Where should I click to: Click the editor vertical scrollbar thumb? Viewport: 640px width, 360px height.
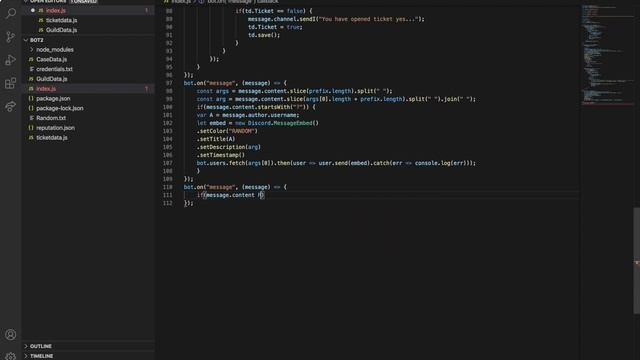[x=636, y=260]
